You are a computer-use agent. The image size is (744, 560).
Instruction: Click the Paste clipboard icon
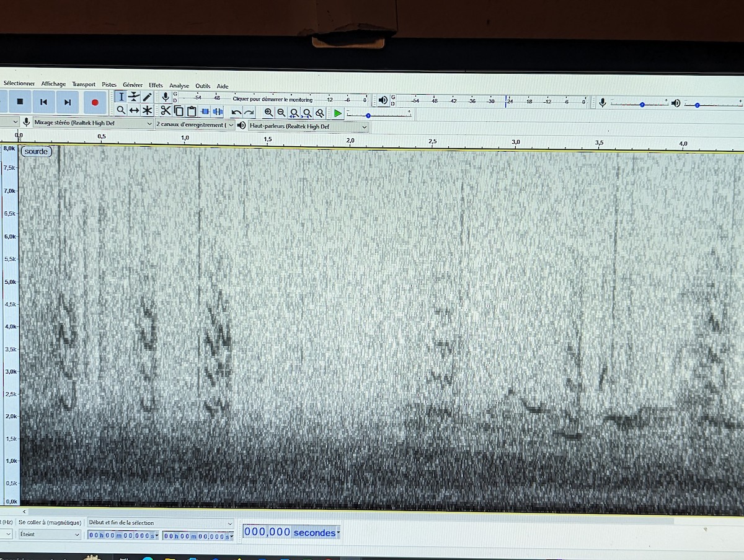click(x=192, y=112)
